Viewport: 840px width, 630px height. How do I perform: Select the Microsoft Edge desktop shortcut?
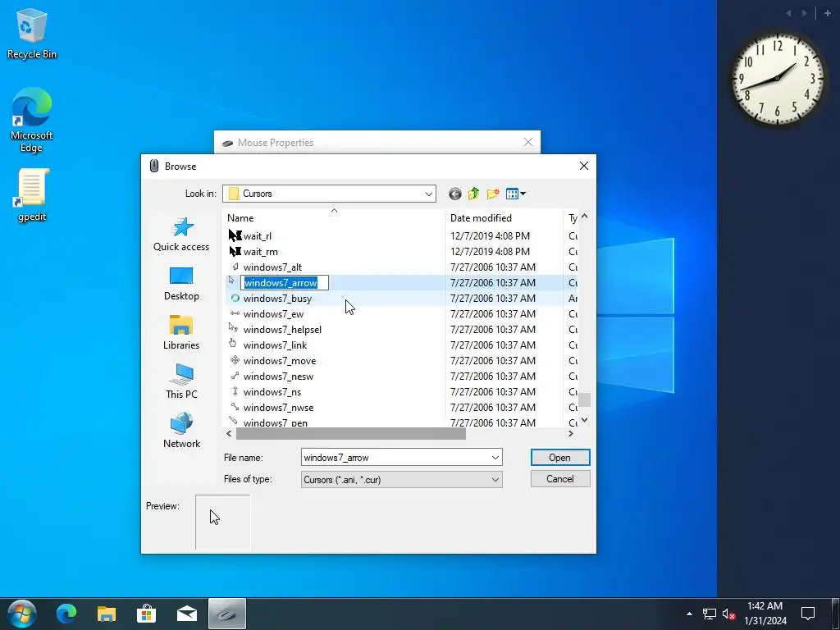pyautogui.click(x=32, y=120)
